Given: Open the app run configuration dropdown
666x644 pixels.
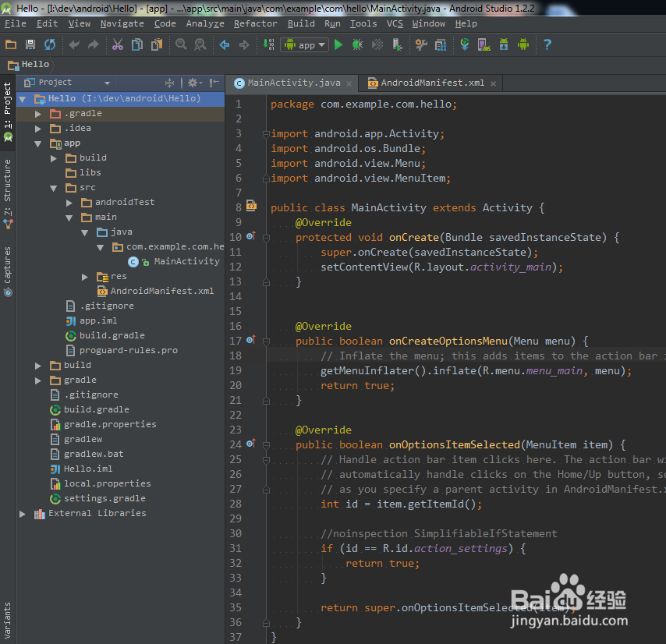Looking at the screenshot, I should coord(305,44).
